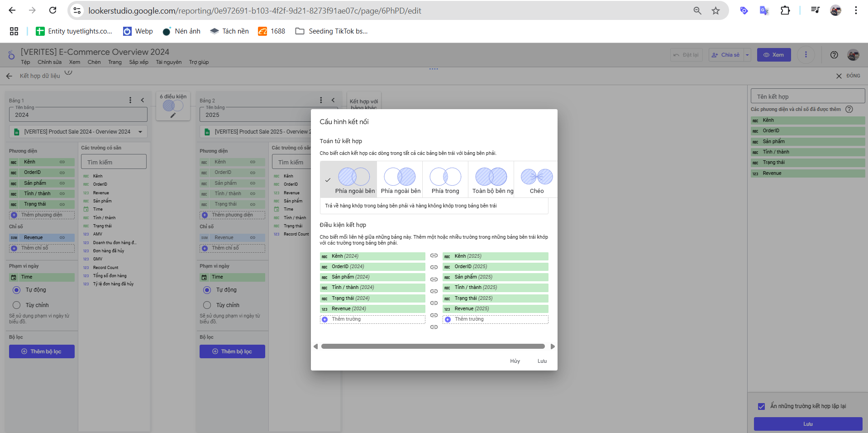Select Tùy chỉnh radio in Bảng 1
868x433 pixels.
point(17,305)
